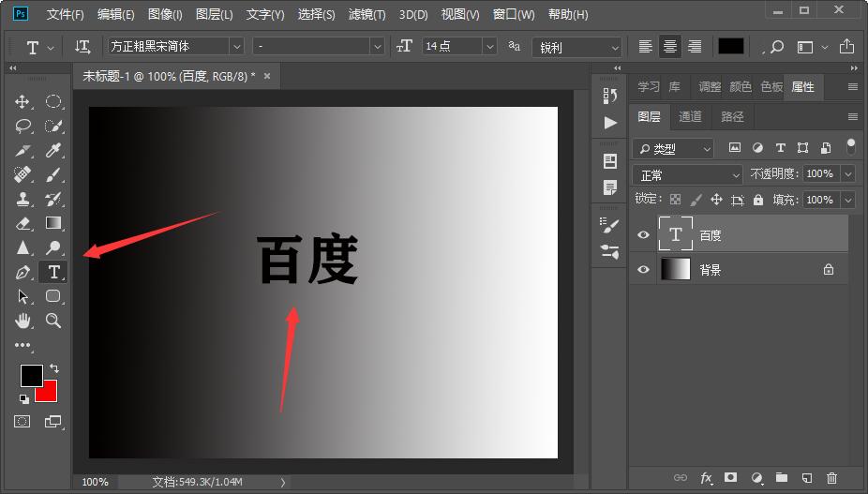Select the Elliptical Marquee tool
This screenshot has height=494, width=868.
click(53, 101)
